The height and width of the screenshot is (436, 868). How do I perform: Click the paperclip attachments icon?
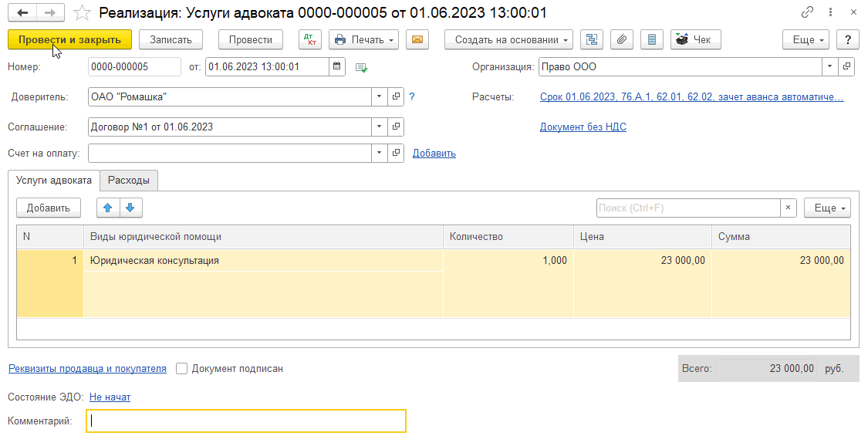click(x=622, y=39)
